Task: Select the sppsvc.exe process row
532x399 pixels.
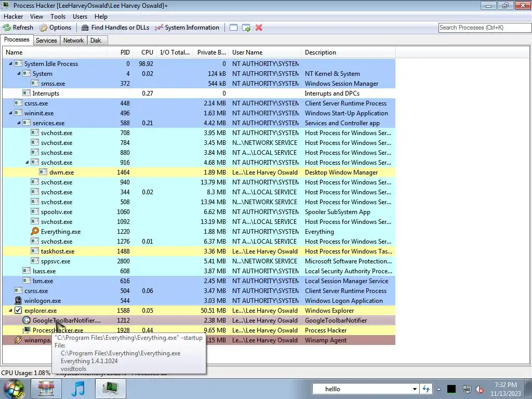Action: [199, 261]
